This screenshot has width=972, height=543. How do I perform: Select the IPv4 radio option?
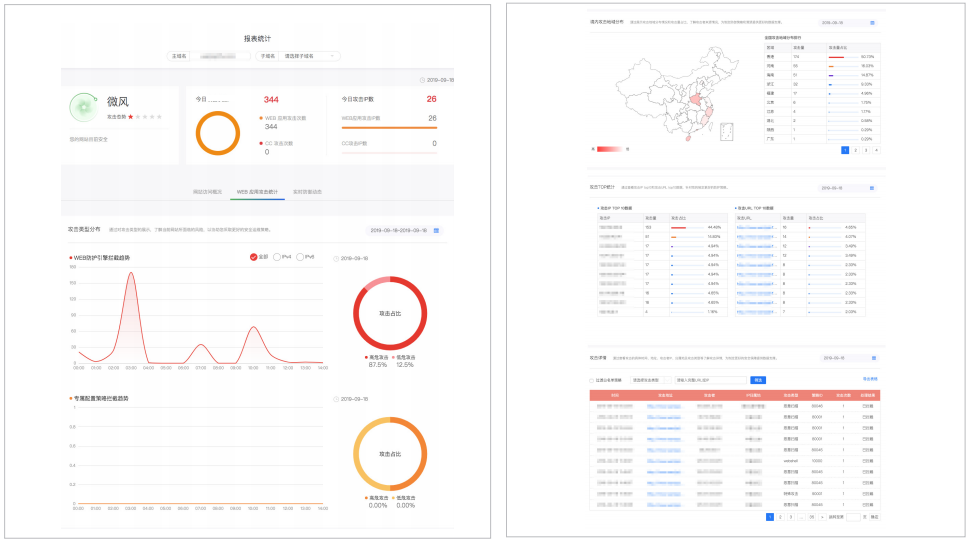pyautogui.click(x=276, y=257)
